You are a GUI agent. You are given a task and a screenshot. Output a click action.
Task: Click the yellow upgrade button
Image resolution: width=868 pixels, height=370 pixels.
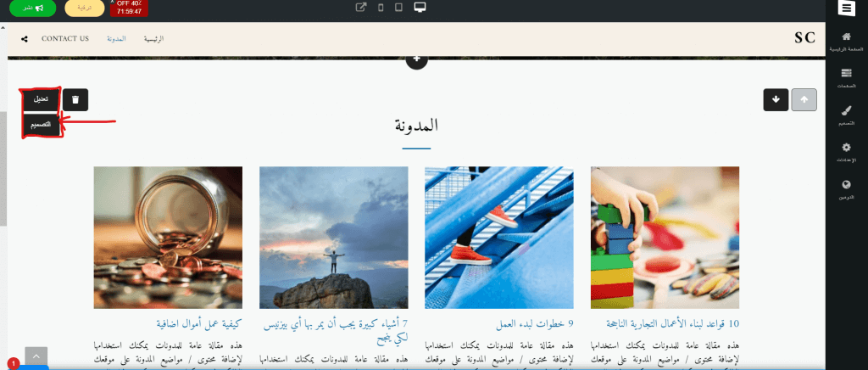coord(85,8)
